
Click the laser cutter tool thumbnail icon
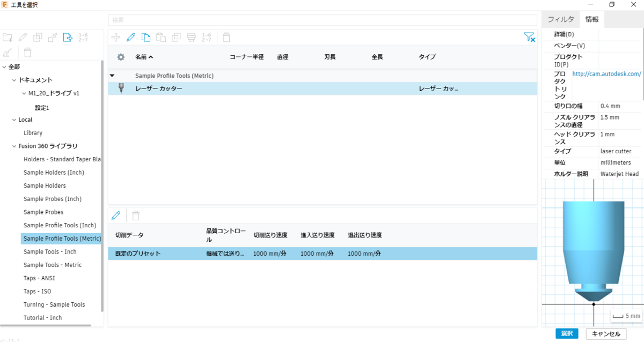pyautogui.click(x=121, y=88)
